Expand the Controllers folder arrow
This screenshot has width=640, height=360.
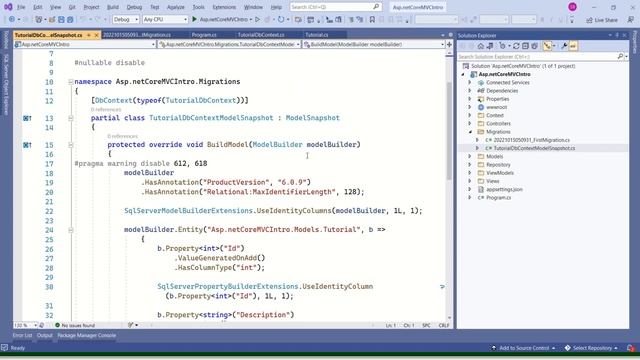tap(470, 124)
